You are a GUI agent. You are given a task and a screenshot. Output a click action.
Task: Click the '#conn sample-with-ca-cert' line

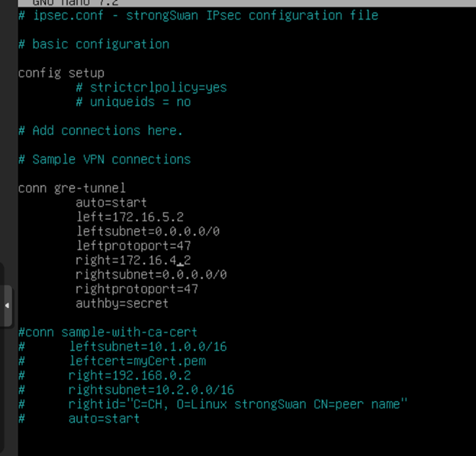108,332
